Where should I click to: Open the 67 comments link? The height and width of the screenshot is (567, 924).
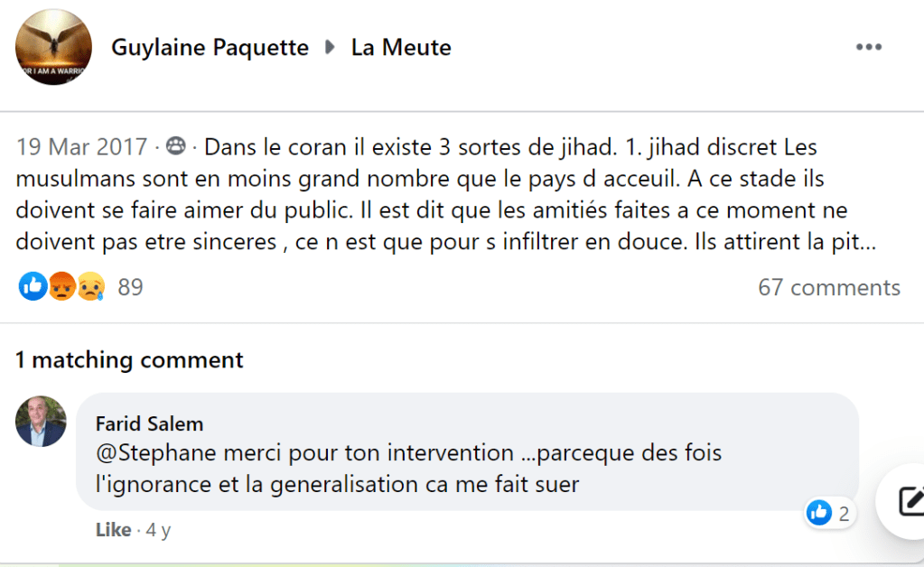pyautogui.click(x=828, y=287)
